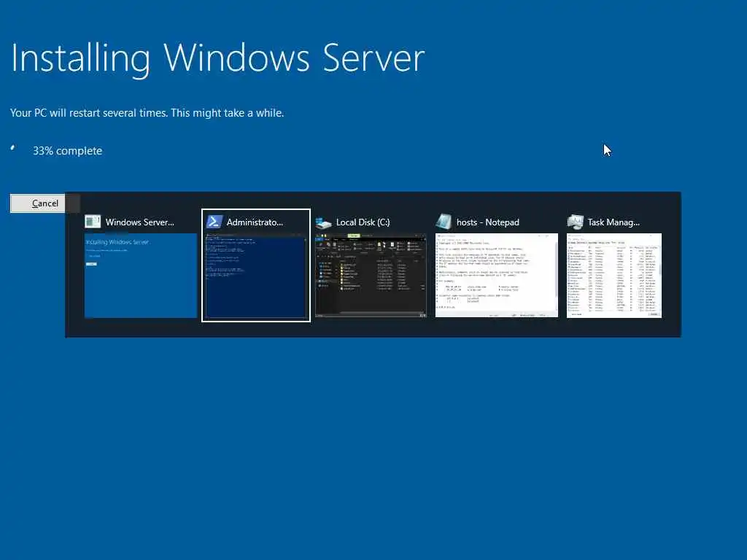
Task: Select the Local Disk (C:) drive icon
Action: 323,222
